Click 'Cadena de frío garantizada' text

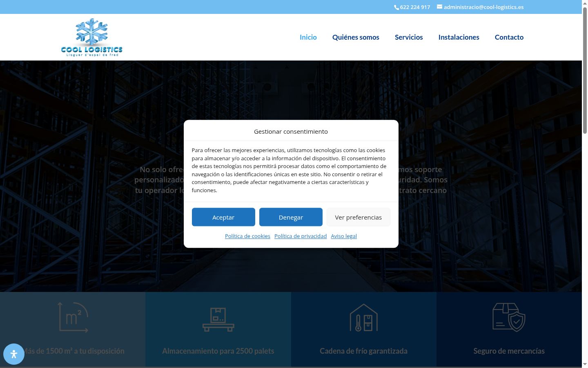pos(363,351)
